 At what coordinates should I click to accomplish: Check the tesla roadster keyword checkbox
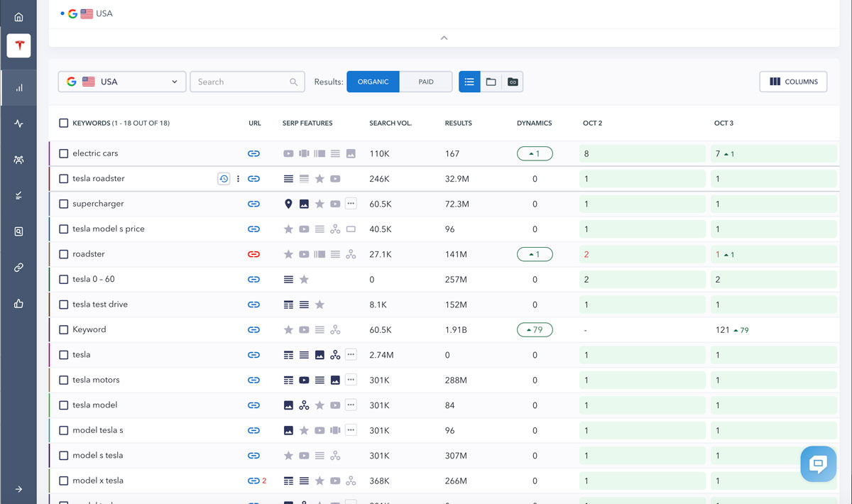[x=64, y=179]
